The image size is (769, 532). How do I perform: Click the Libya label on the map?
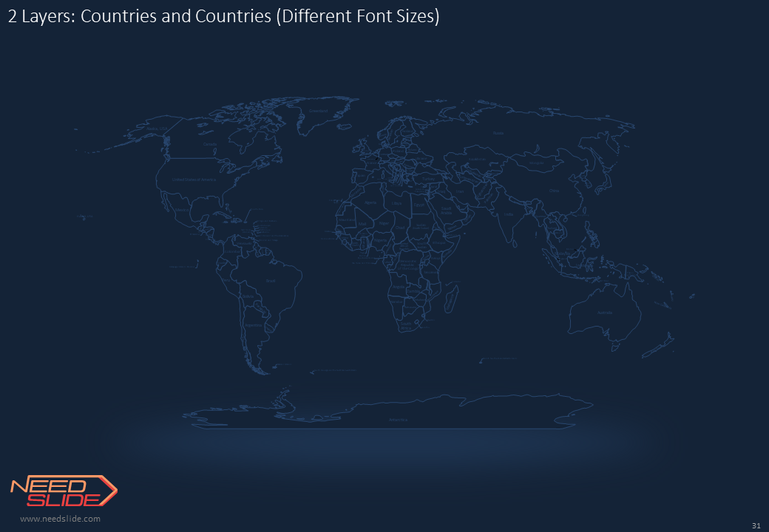pyautogui.click(x=396, y=203)
